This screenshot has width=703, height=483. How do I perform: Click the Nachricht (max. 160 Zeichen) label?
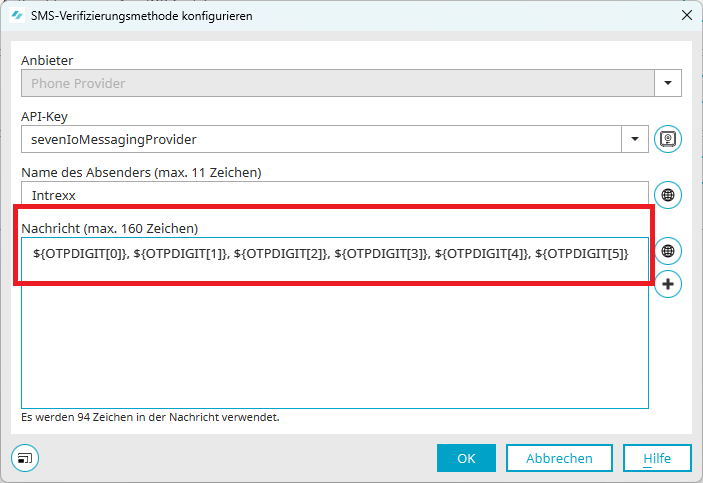click(x=109, y=228)
